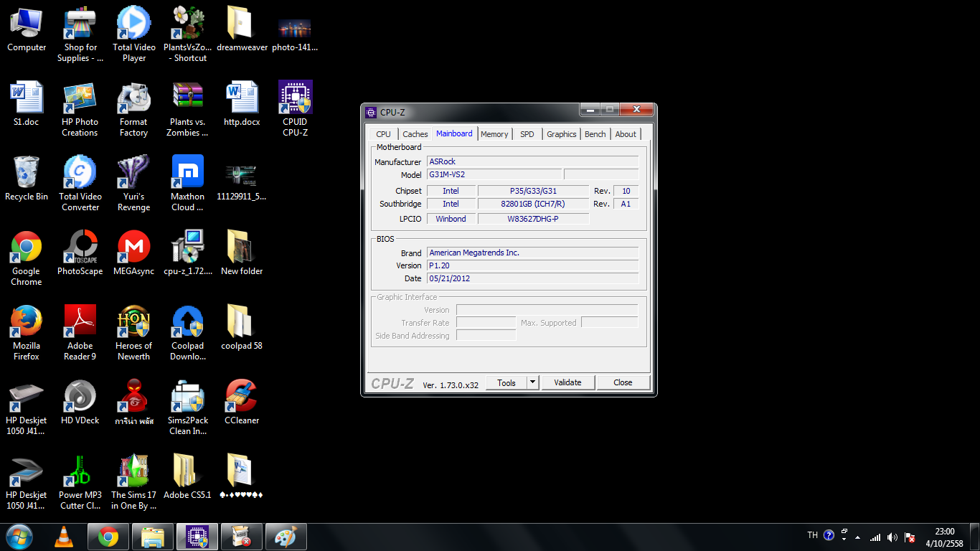Switch to the Memory tab
Screen dimensions: 980x551
point(494,134)
